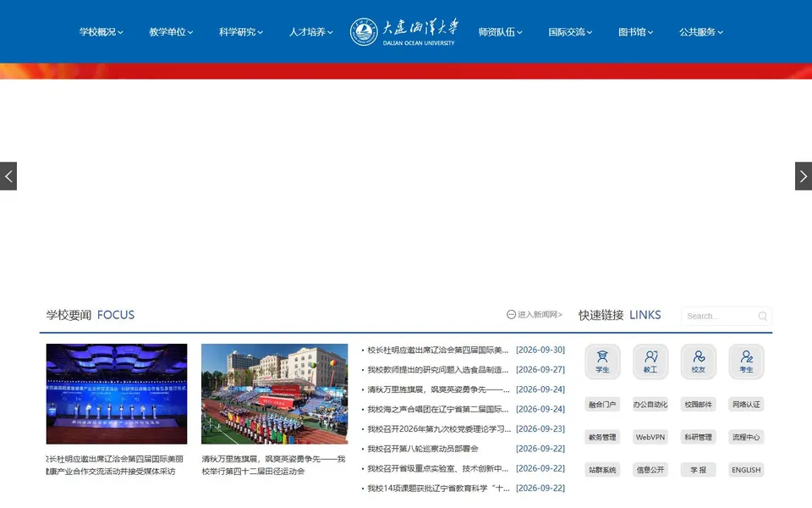Open the 信息公开 quick link
This screenshot has height=508, width=812.
pos(650,470)
